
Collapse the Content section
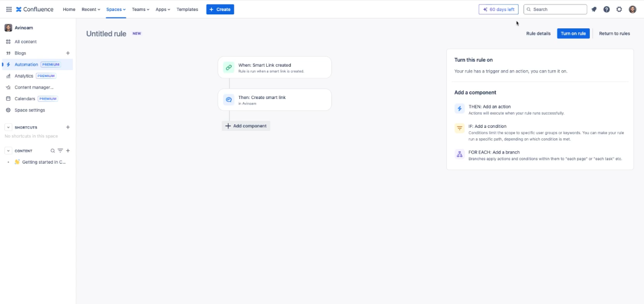8,150
